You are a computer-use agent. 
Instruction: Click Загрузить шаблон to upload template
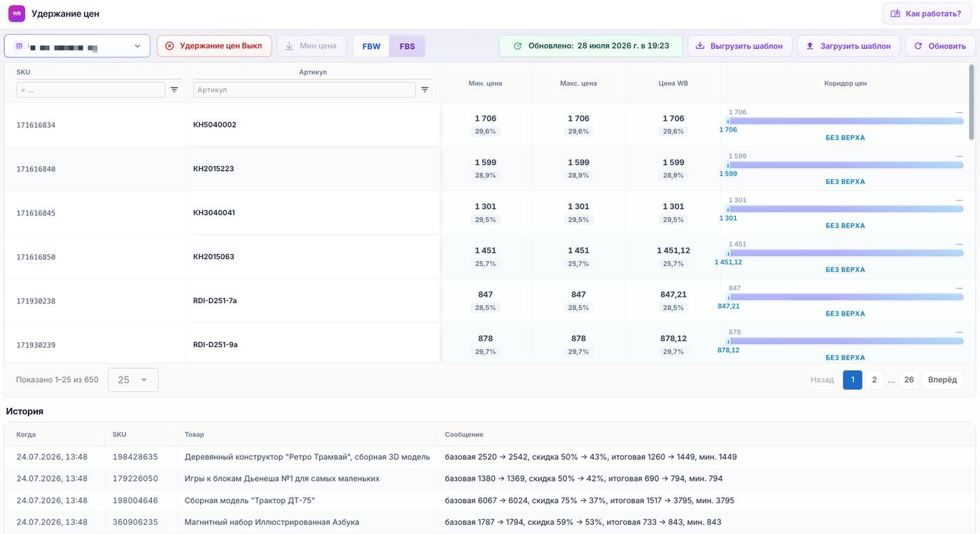coord(848,46)
